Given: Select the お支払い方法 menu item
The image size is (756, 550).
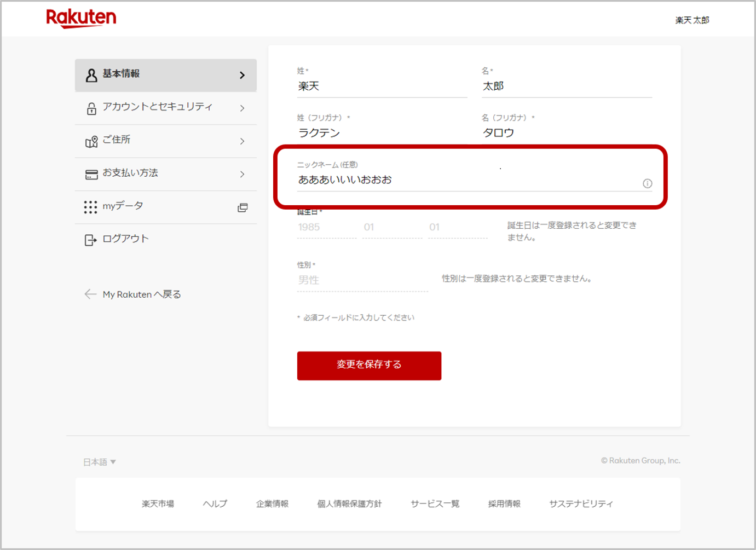Looking at the screenshot, I should pyautogui.click(x=130, y=173).
